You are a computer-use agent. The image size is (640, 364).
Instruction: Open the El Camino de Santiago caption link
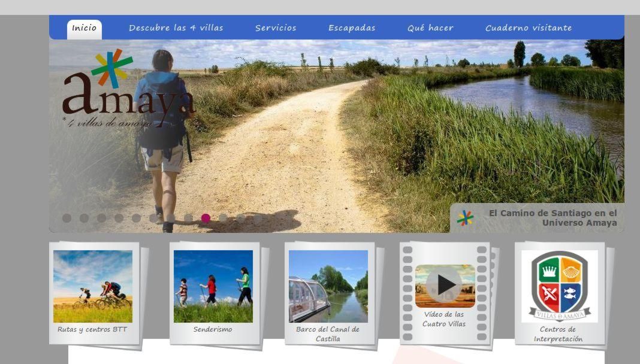pos(553,218)
